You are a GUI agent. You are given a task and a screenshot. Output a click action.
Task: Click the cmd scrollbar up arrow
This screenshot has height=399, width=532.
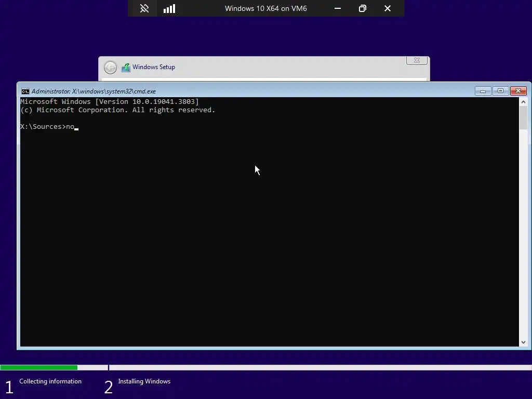pyautogui.click(x=523, y=102)
